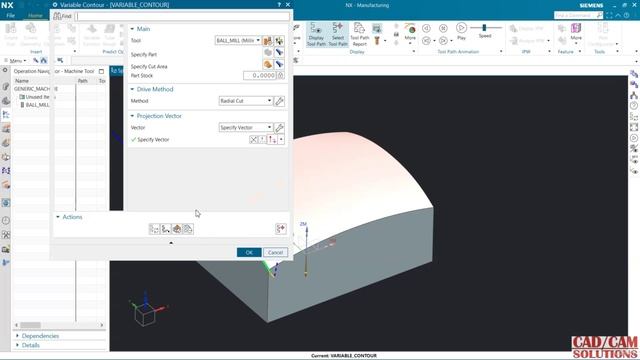Click the Part Stock value field
The image size is (640, 360).
tap(260, 76)
